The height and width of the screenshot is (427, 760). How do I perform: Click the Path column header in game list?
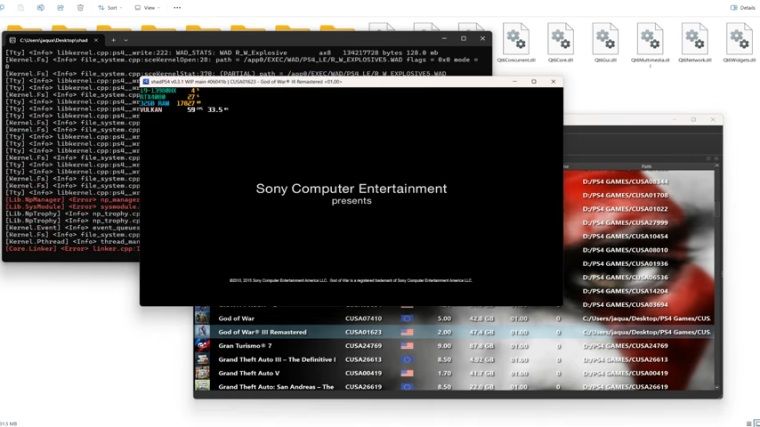pos(646,166)
